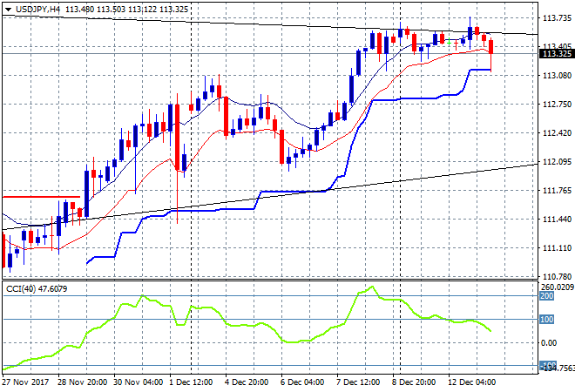Click the 112.420 price axis label
The image size is (575, 392).
557,133
